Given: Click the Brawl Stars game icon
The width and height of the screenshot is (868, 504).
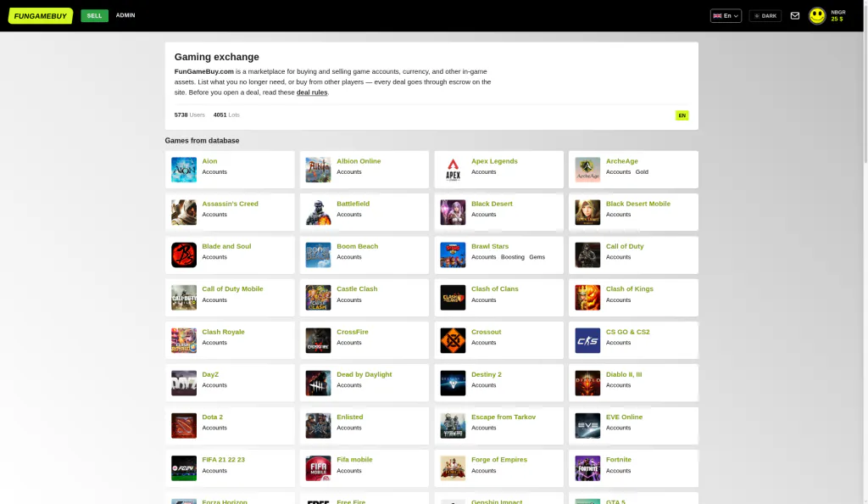Looking at the screenshot, I should (x=453, y=255).
